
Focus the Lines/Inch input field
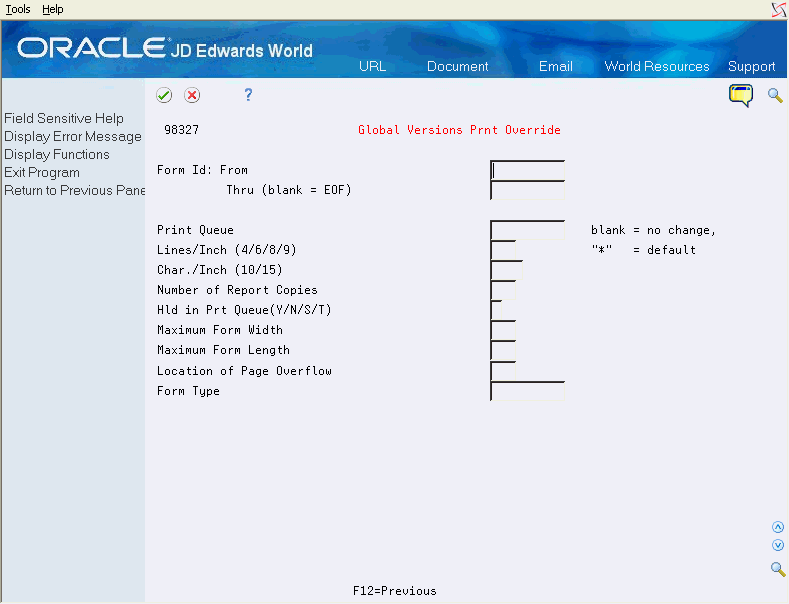[x=503, y=250]
